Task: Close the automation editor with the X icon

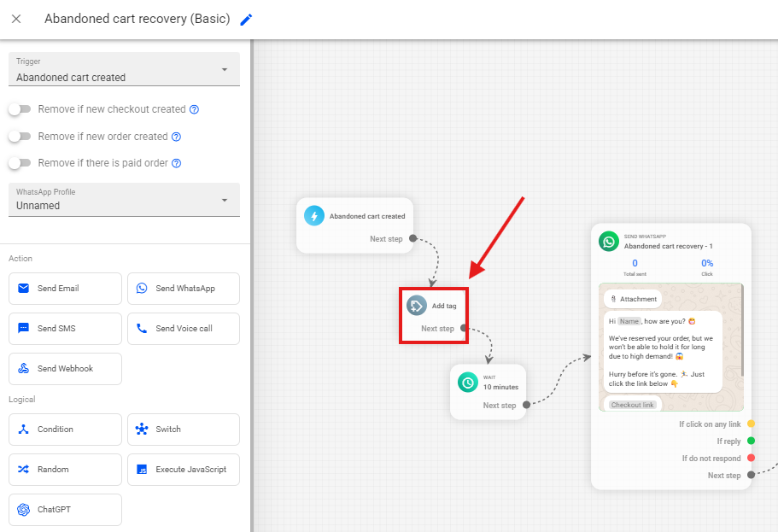Action: click(16, 19)
